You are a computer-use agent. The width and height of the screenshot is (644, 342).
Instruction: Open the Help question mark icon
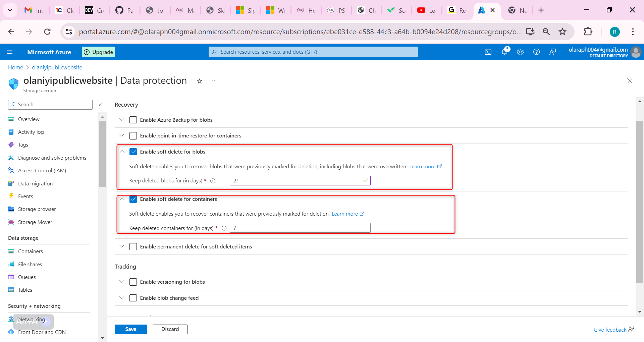click(536, 52)
